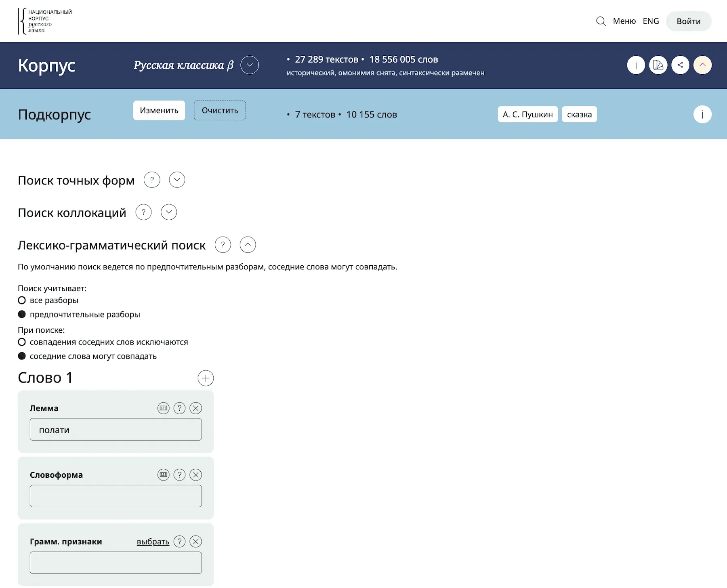Open the Меню menu

pyautogui.click(x=624, y=21)
